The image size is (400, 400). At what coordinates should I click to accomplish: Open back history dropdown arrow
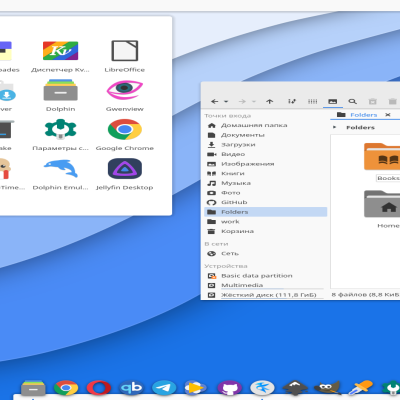click(226, 101)
